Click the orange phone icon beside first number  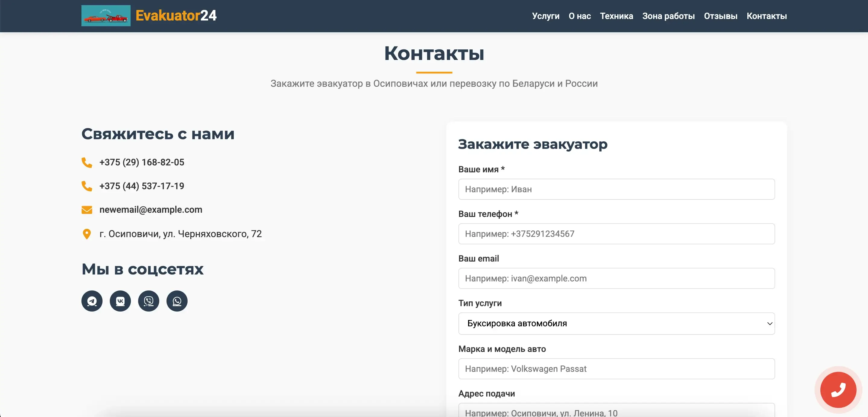click(87, 163)
